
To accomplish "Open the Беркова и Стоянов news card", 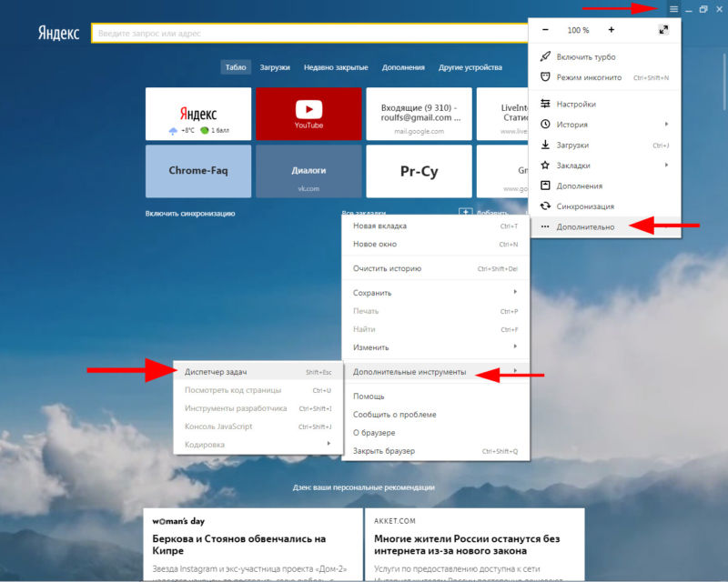I will point(253,545).
